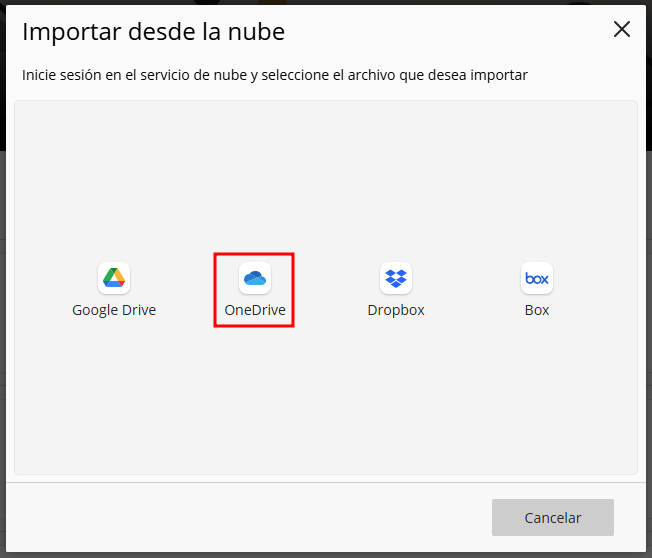Screen dimensions: 652x558
Task: Select the Google Drive logo icon
Action: pyautogui.click(x=114, y=278)
